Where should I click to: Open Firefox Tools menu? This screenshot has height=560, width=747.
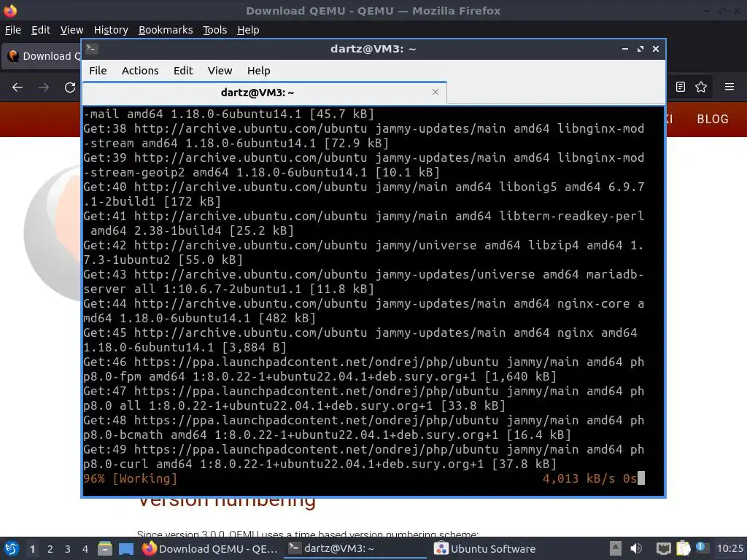point(215,30)
